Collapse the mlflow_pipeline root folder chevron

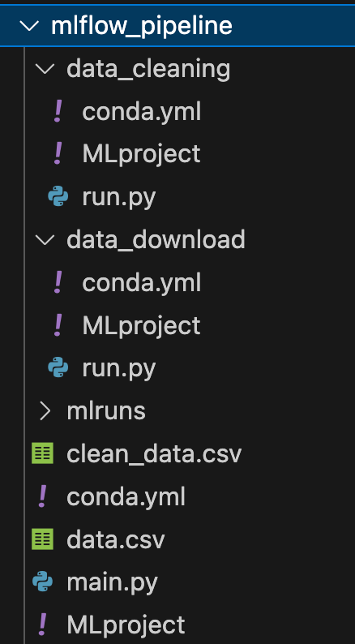[29, 26]
